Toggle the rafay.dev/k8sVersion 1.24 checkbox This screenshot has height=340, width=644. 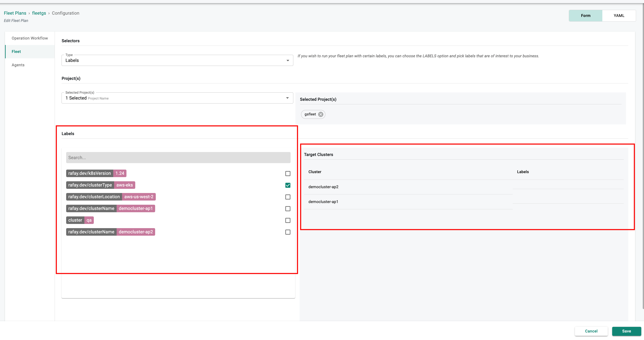click(x=288, y=173)
